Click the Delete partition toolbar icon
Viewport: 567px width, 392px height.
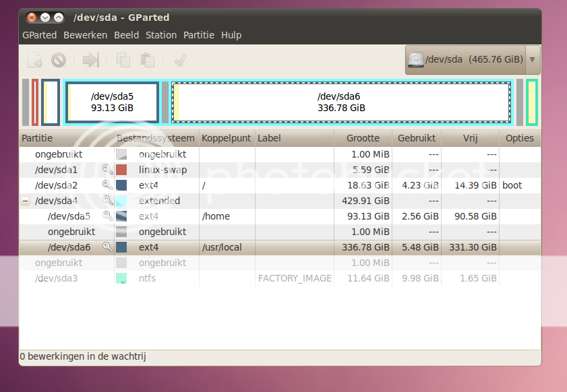point(59,61)
